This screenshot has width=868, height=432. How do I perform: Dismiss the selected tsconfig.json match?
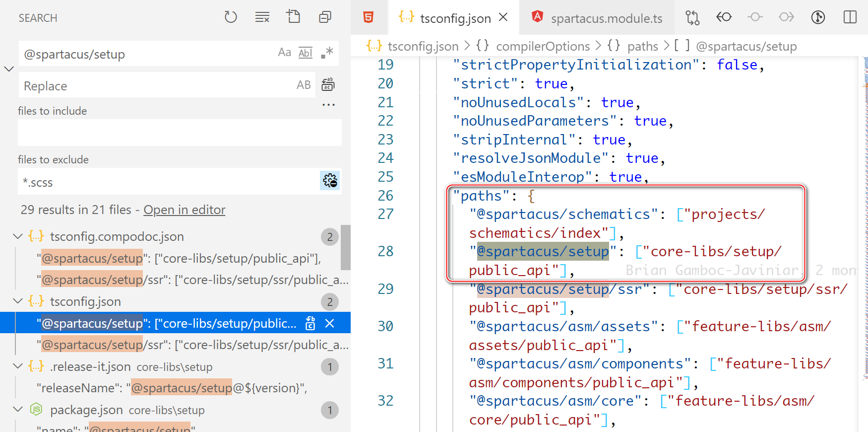[x=330, y=323]
